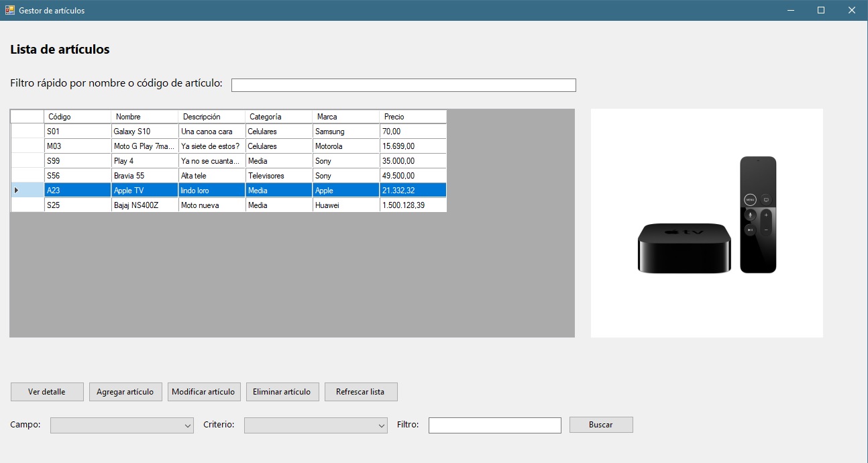Select cell Alta tele
The image size is (868, 463).
point(212,176)
